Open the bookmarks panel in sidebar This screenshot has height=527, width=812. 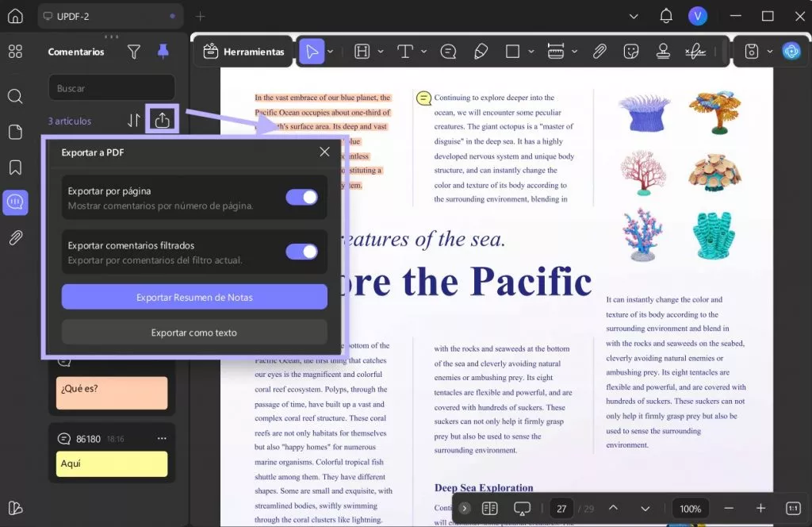click(x=15, y=167)
